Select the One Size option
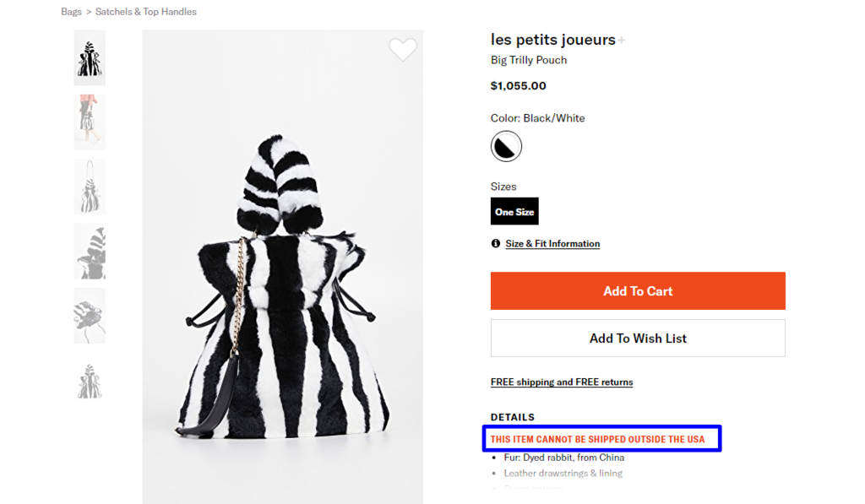This screenshot has height=504, width=865. (x=514, y=211)
